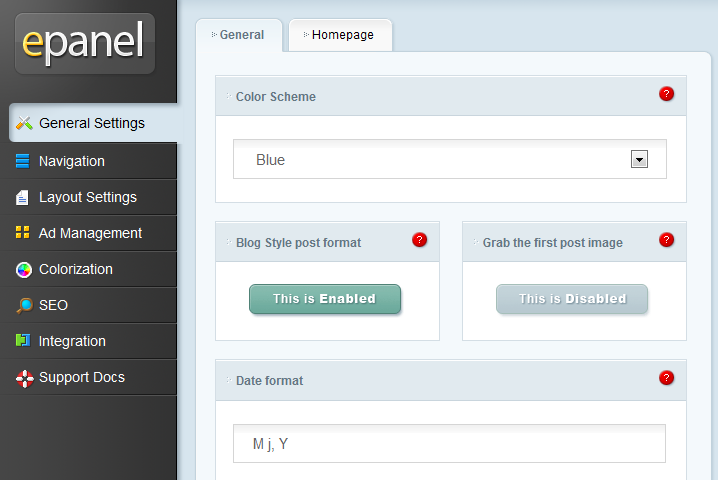Click the Date format heading text
This screenshot has width=718, height=480.
click(269, 381)
